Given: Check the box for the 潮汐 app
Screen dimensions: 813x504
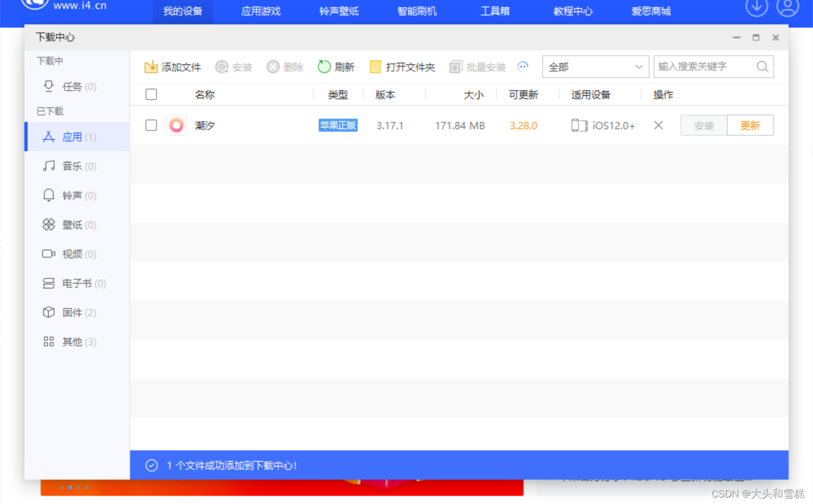Looking at the screenshot, I should point(151,126).
